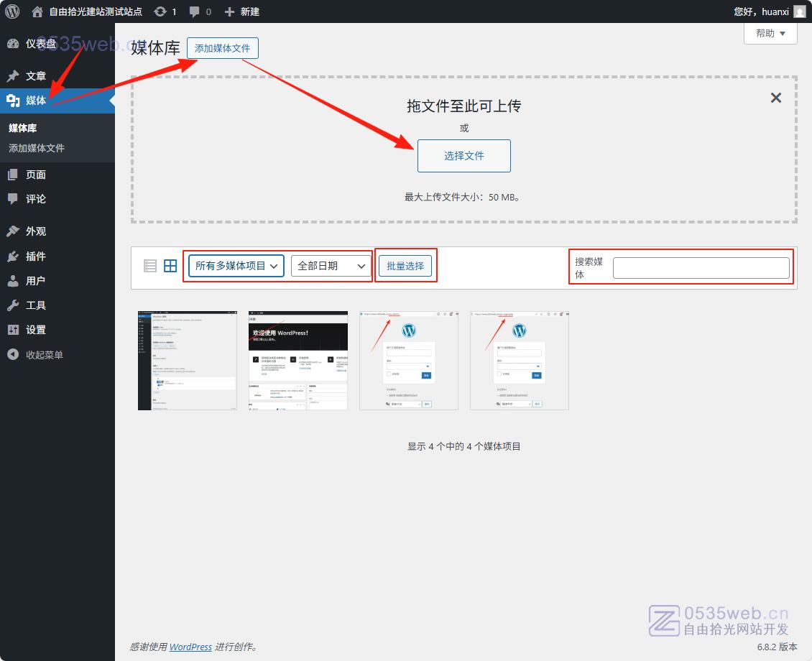Click the 搜索媒体 search input field
The height and width of the screenshot is (661, 812).
click(x=701, y=268)
